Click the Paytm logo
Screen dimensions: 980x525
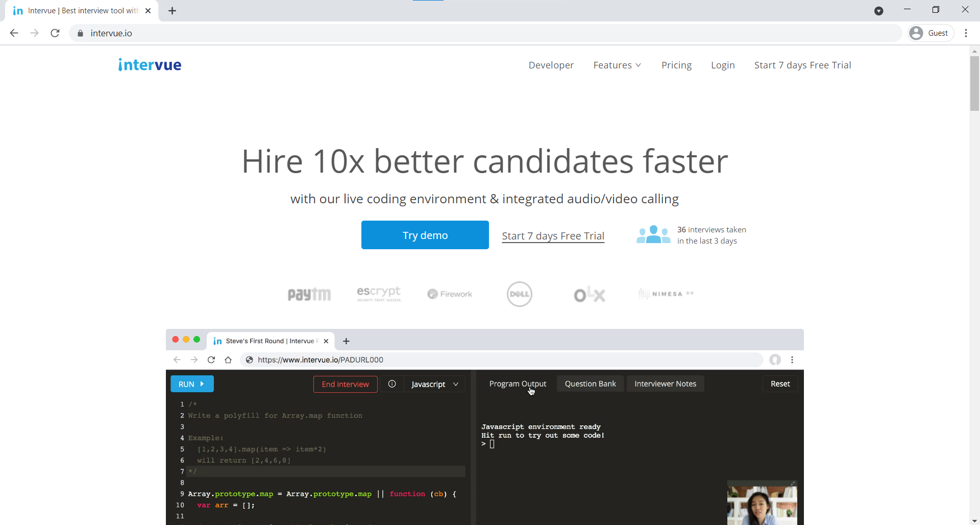point(309,294)
